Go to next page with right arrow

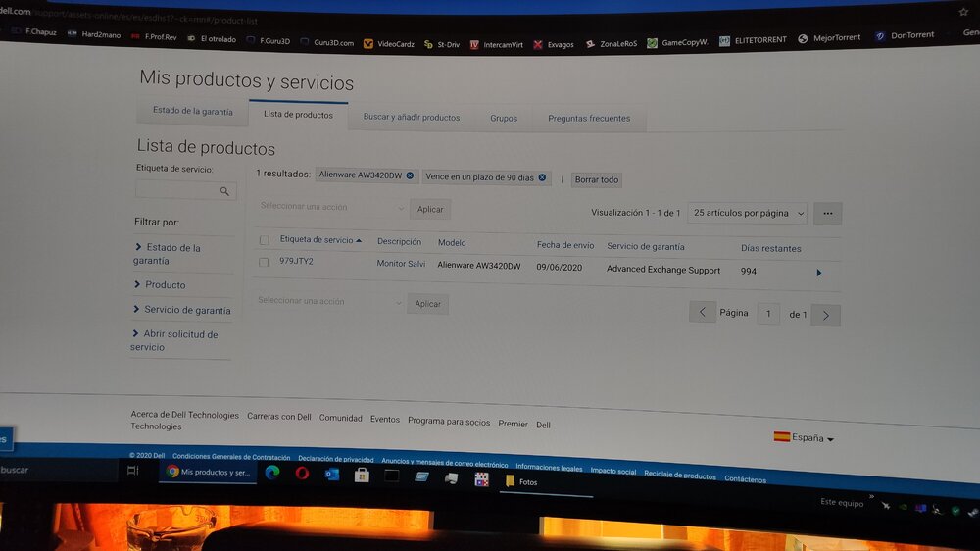[x=825, y=316]
